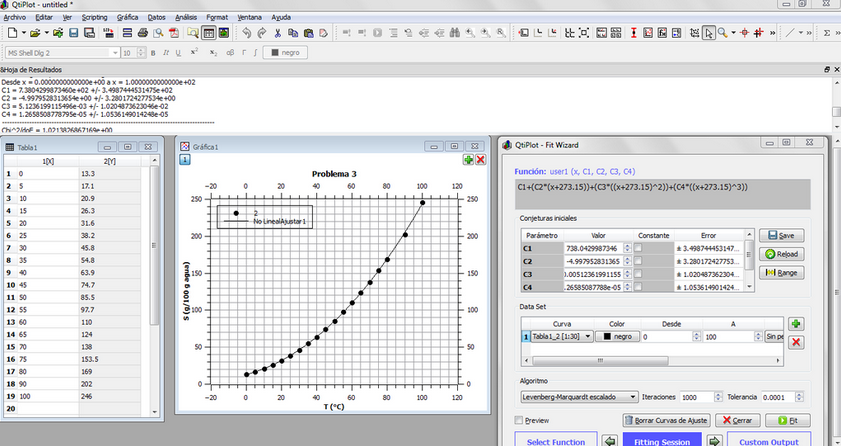The image size is (841, 447).
Task: Cut selection with the scissors icon
Action: click(x=277, y=33)
